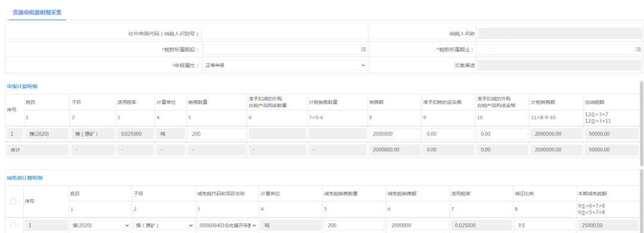Screen dimensions: 644x233
Task: Click 合计 cell in 申报计算明细 table
Action: pos(37,150)
